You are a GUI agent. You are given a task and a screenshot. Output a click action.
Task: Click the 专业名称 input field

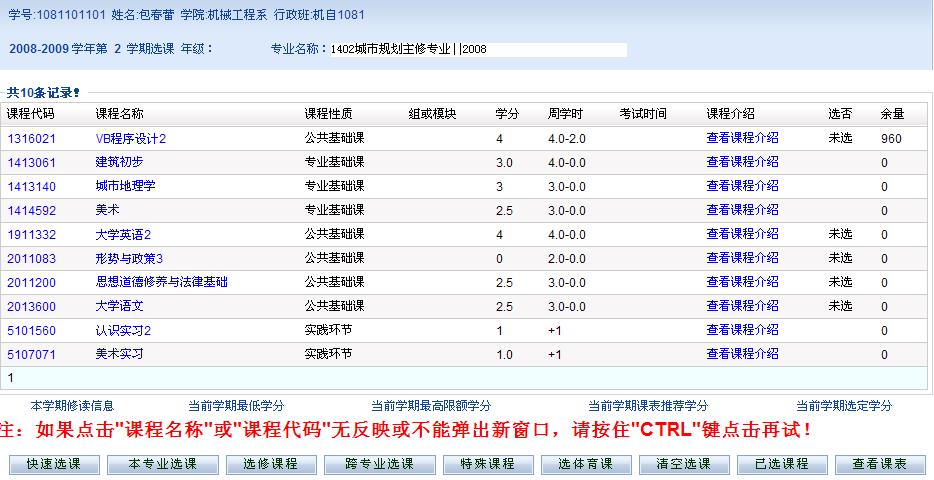click(x=478, y=49)
